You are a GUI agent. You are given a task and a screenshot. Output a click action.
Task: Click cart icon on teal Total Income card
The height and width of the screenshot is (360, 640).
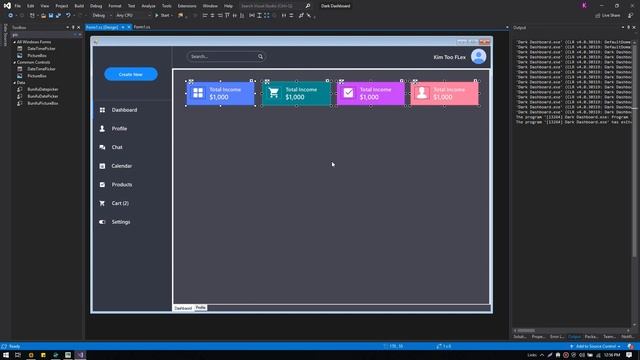273,93
